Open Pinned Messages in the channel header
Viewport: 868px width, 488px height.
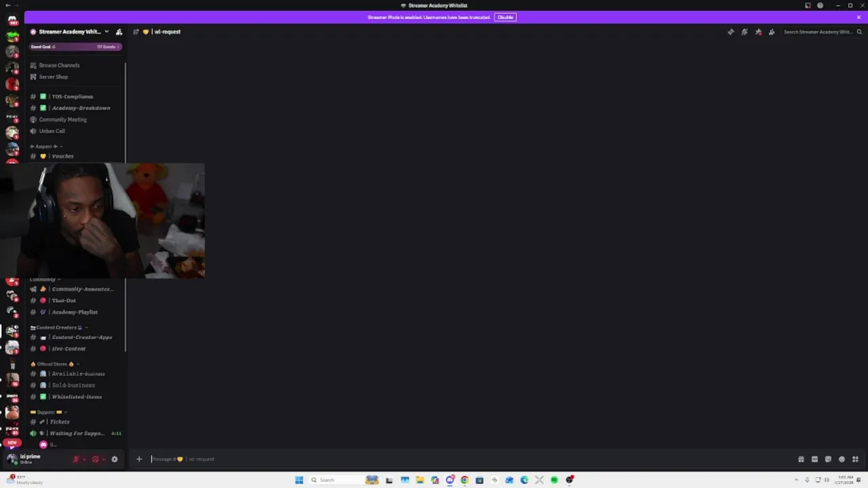tap(758, 32)
